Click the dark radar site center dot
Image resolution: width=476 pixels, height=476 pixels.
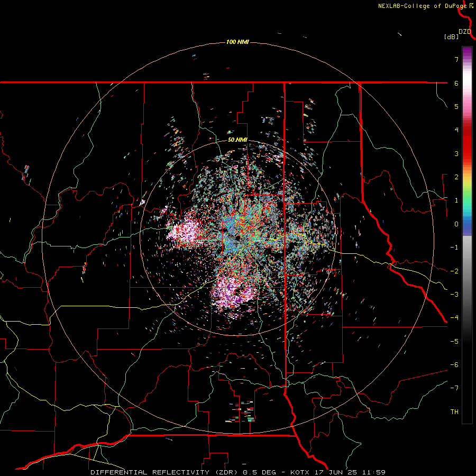point(237,237)
